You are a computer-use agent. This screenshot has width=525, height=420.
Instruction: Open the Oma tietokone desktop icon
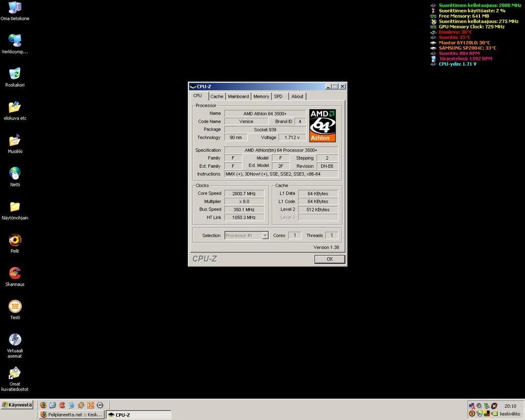15,8
